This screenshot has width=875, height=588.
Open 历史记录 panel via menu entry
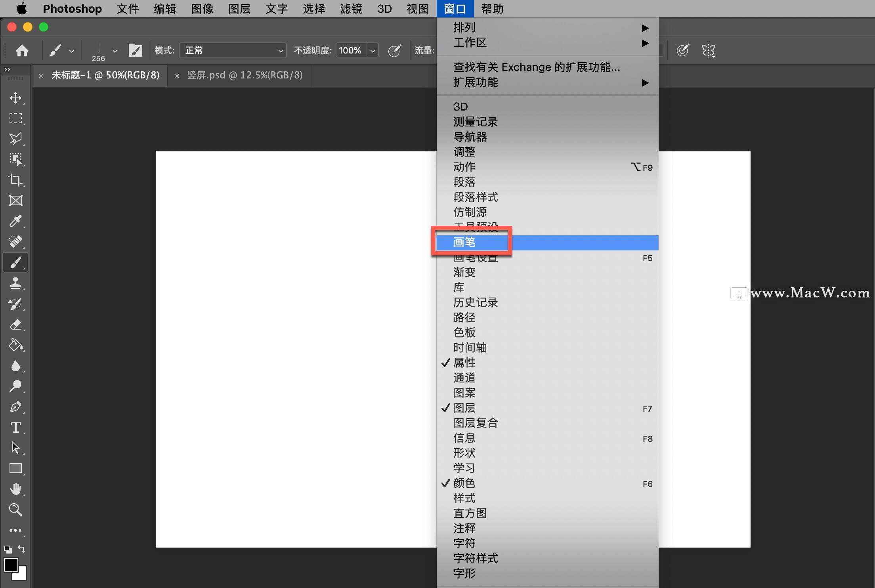pyautogui.click(x=476, y=302)
